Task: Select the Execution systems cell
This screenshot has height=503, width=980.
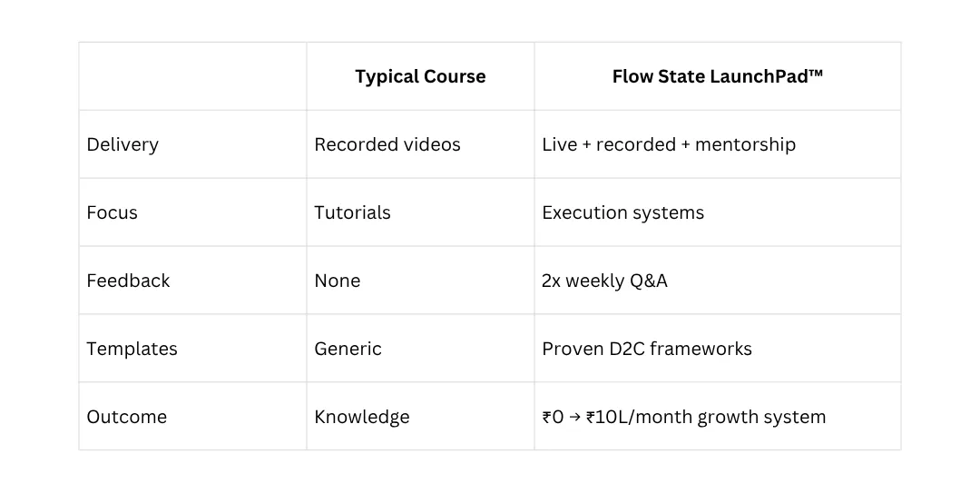Action: tap(718, 212)
